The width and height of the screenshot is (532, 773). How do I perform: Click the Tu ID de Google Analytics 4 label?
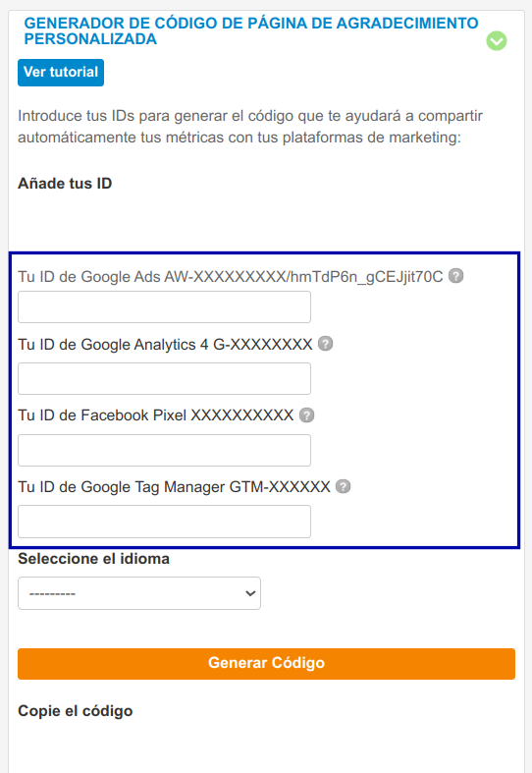[x=165, y=344]
